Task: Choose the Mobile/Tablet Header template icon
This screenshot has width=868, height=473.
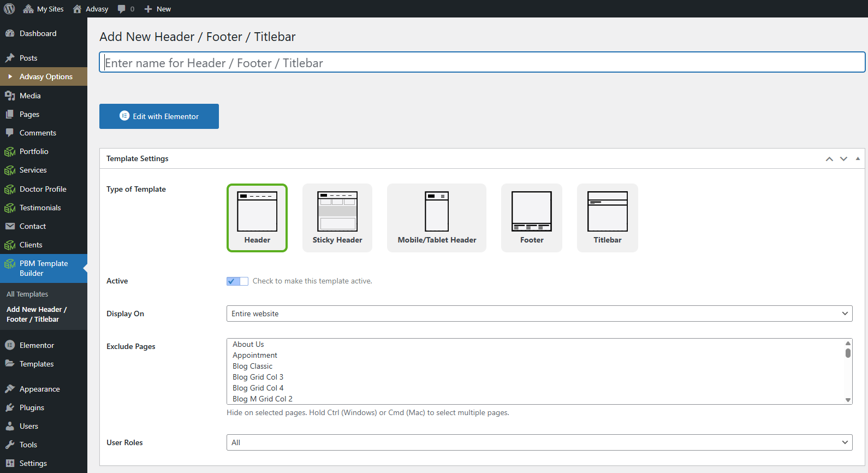Action: 437,212
